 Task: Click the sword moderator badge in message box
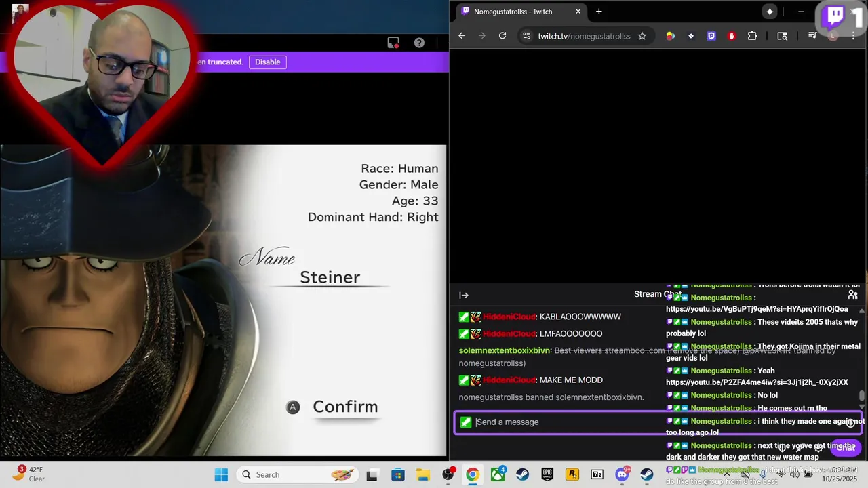coord(466,422)
